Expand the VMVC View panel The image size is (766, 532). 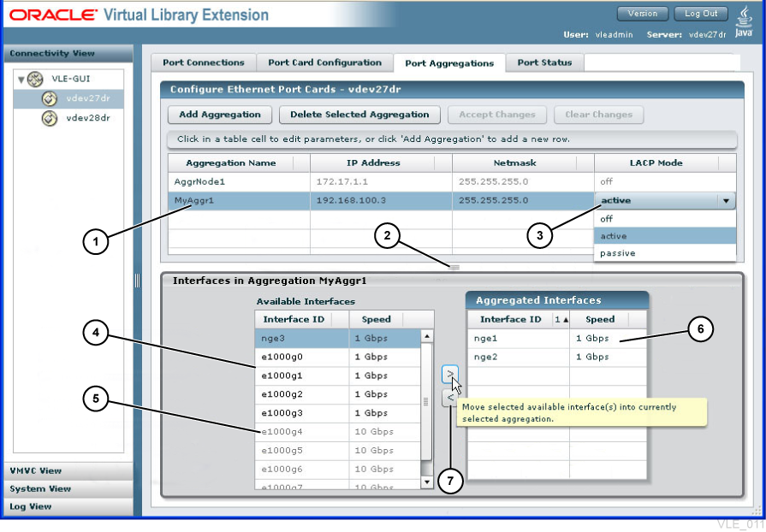[x=68, y=470]
